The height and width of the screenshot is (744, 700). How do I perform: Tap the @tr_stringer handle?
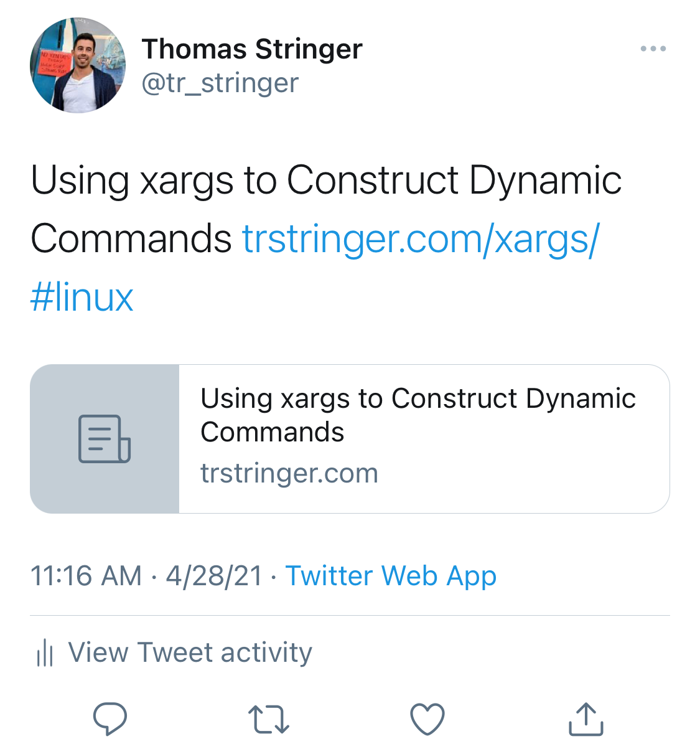point(220,83)
